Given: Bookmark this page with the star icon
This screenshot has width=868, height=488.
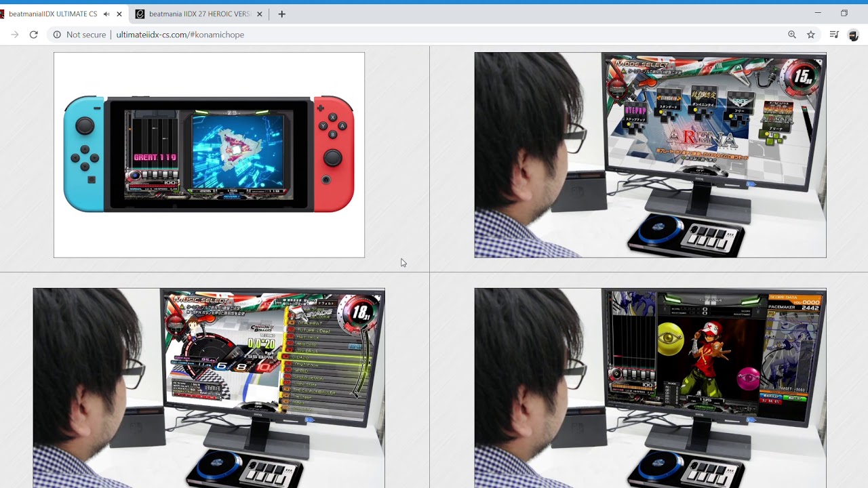Looking at the screenshot, I should click(811, 35).
